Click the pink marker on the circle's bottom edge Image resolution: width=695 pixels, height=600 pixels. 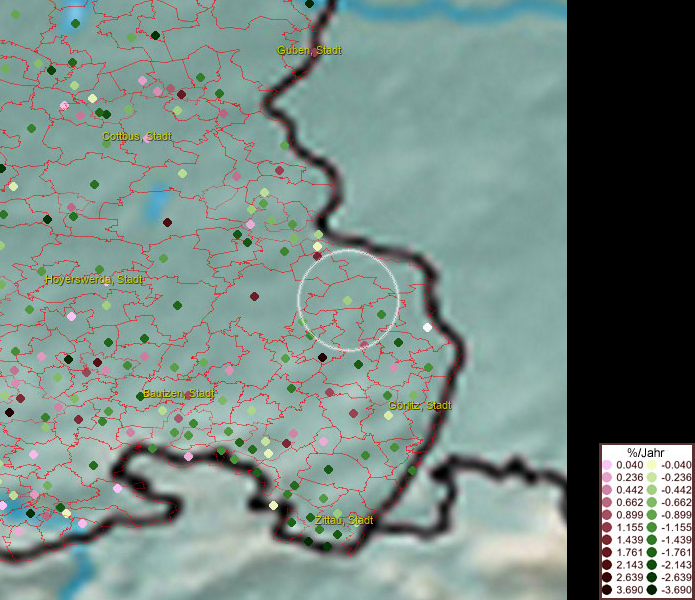(x=362, y=346)
